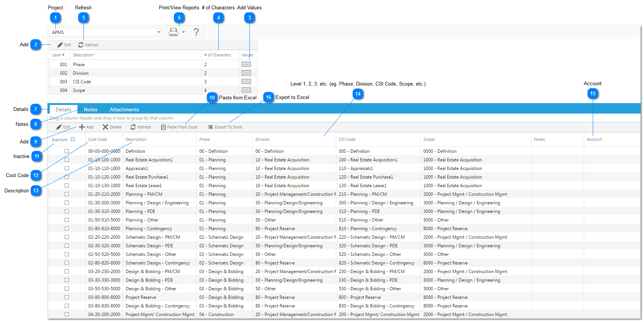Click Export To Excel
This screenshot has width=644, height=322.
[225, 127]
